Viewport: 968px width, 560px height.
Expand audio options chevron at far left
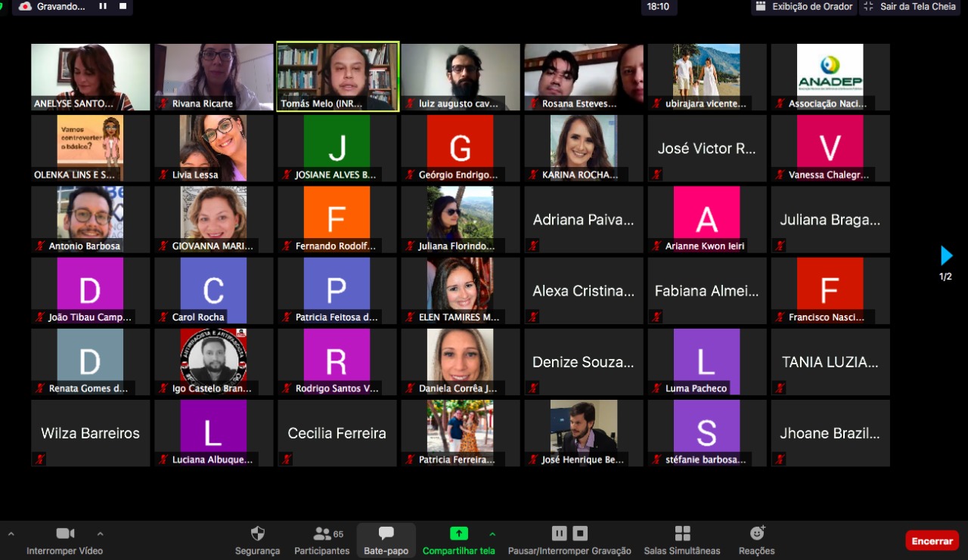tap(11, 534)
